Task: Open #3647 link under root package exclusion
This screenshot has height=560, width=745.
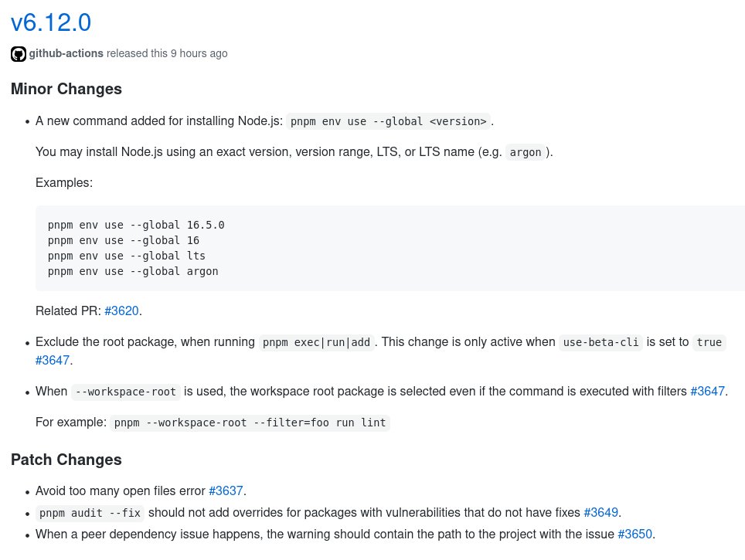Action: tap(53, 360)
